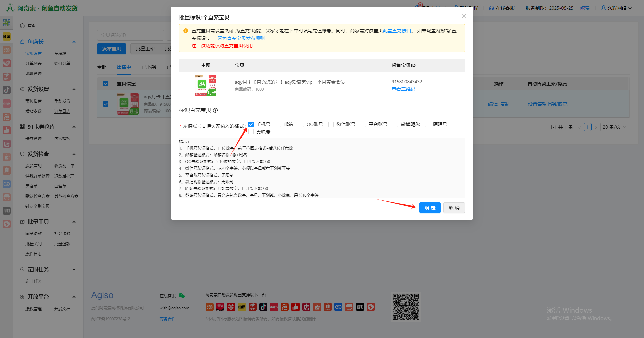The height and width of the screenshot is (338, 644).
Task: Click the 得物 icon in footer platform list
Action: [360, 307]
